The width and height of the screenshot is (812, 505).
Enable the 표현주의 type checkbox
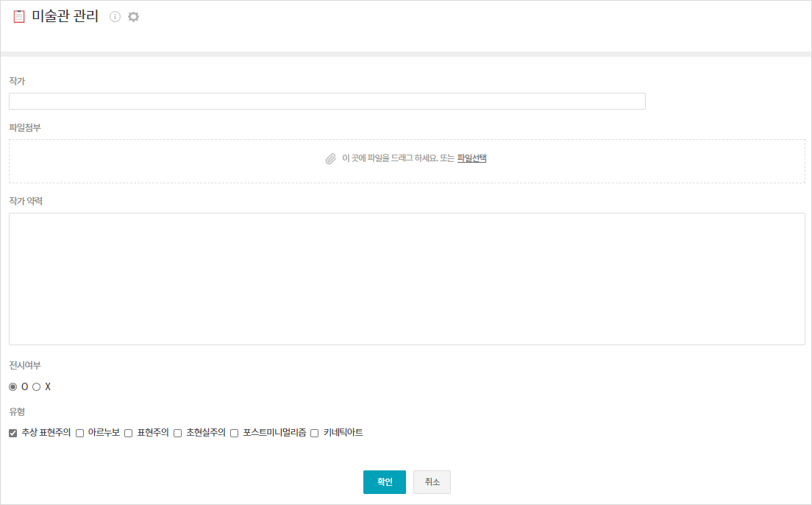pos(129,433)
